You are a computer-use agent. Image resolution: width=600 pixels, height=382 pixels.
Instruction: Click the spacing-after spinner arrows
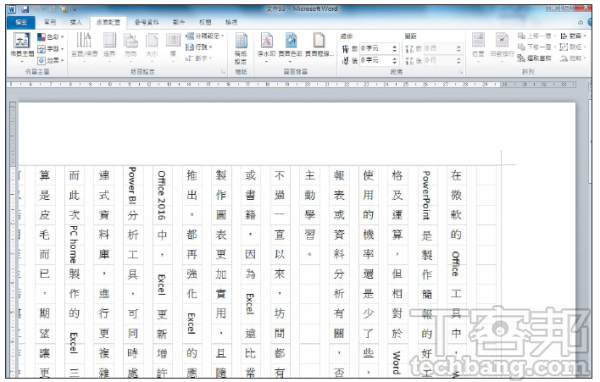click(458, 60)
